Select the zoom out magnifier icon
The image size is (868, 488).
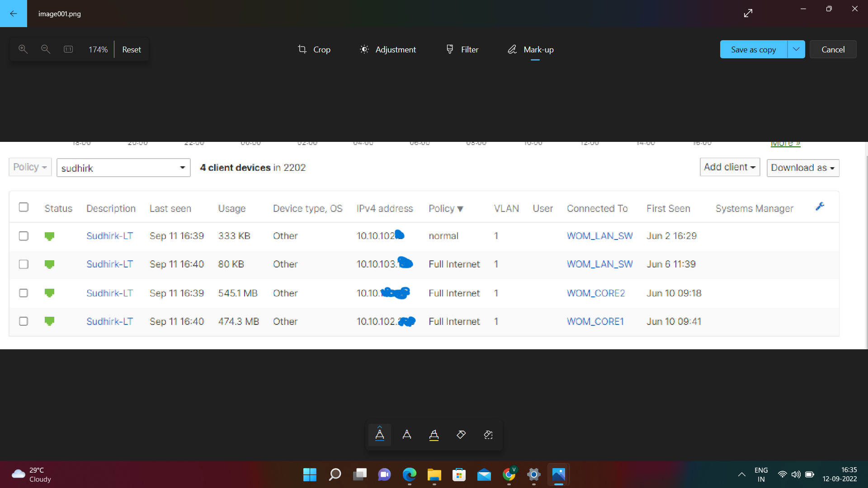click(45, 49)
